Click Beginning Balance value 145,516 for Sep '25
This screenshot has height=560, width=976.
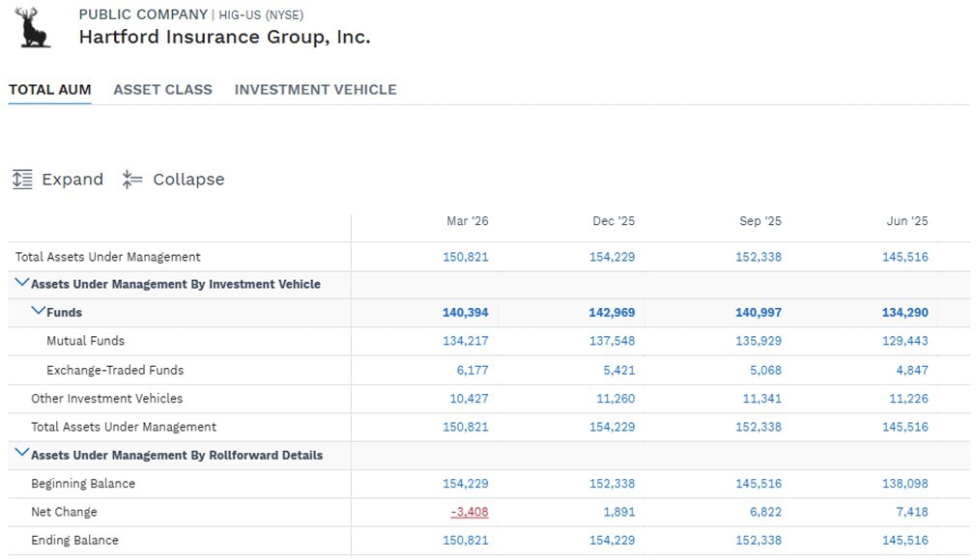point(759,484)
